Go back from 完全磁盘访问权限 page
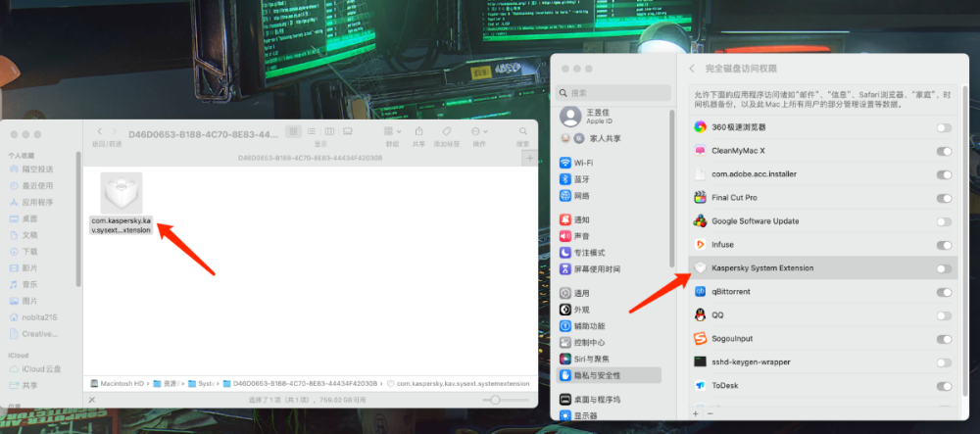 coord(692,68)
